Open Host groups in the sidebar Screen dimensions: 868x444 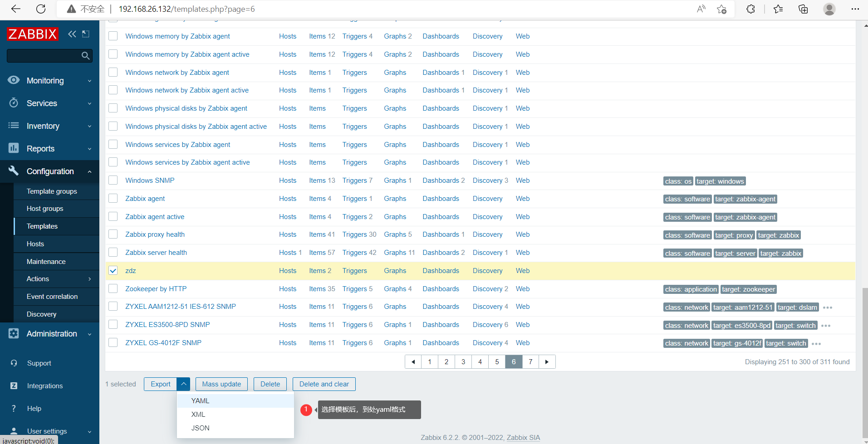pos(45,209)
